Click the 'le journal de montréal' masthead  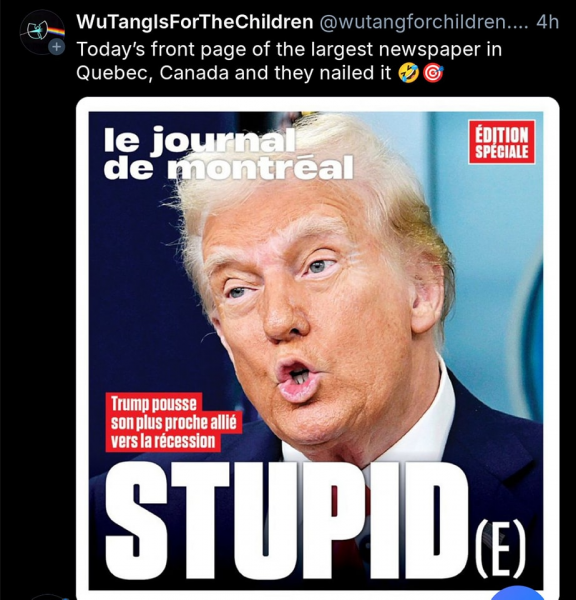228,154
